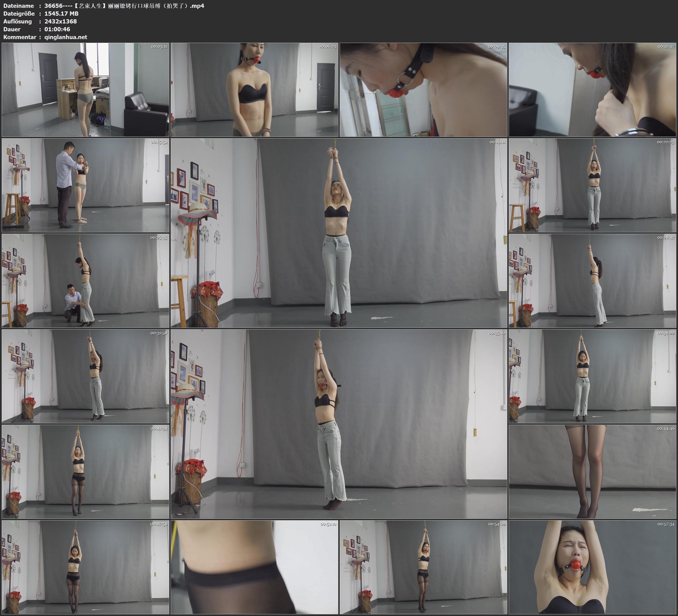Viewport: 678px width, 616px height.
Task: Select the close-up thumbnail at 00:09:35
Action: pyautogui.click(x=423, y=89)
